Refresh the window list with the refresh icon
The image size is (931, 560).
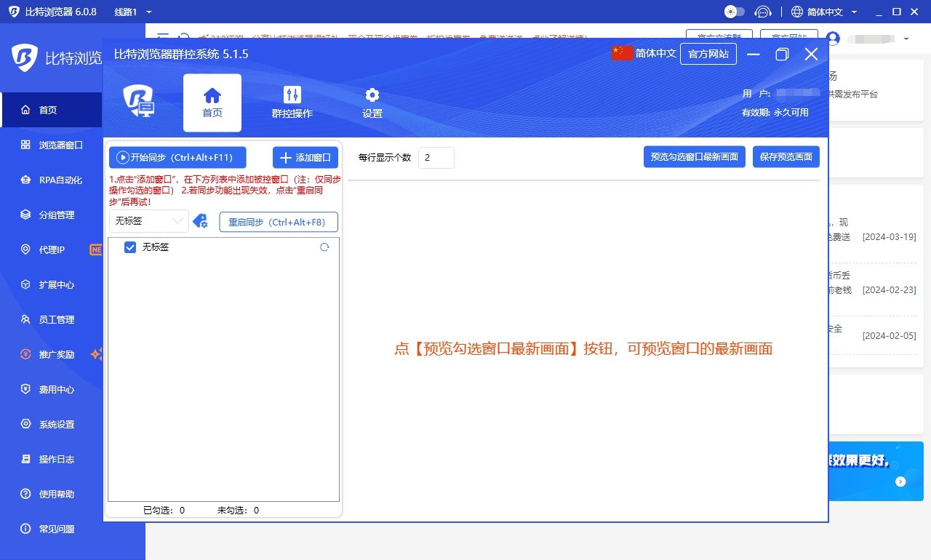click(x=324, y=247)
